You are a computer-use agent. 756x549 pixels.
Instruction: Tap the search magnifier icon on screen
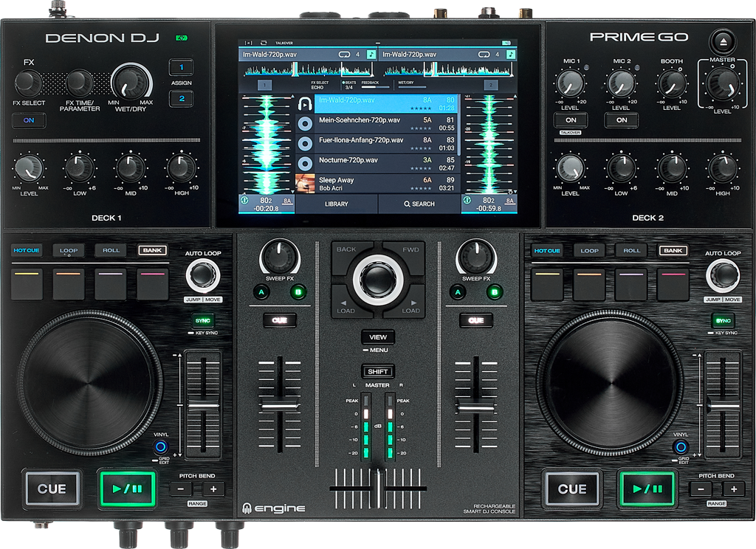point(407,204)
